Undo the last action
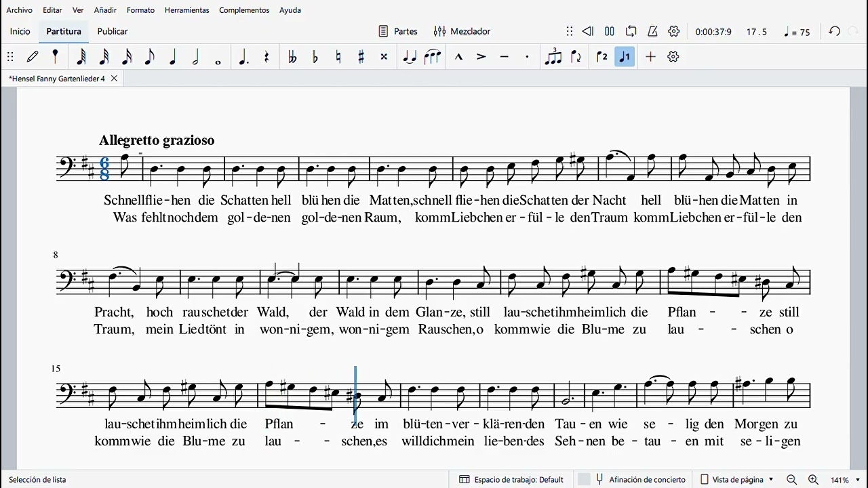Image resolution: width=868 pixels, height=488 pixels. (835, 31)
